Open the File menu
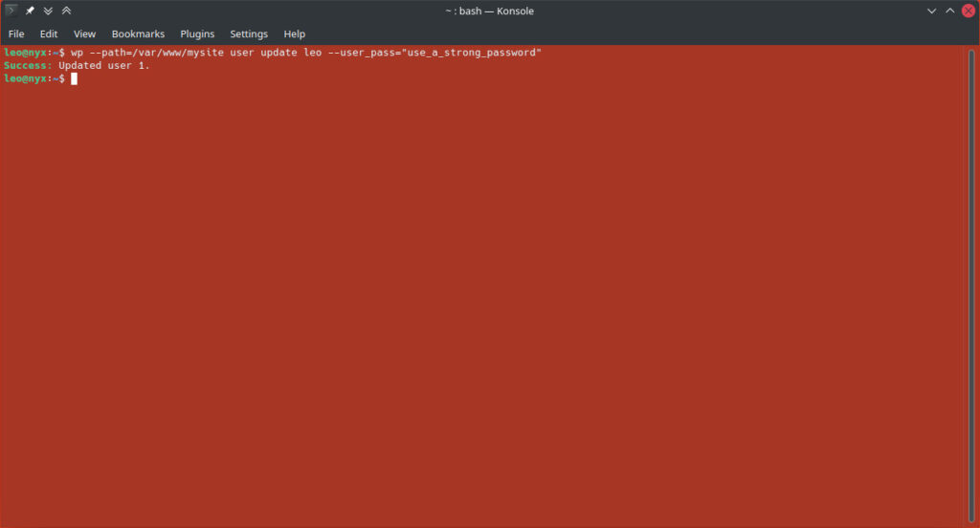 pyautogui.click(x=16, y=33)
